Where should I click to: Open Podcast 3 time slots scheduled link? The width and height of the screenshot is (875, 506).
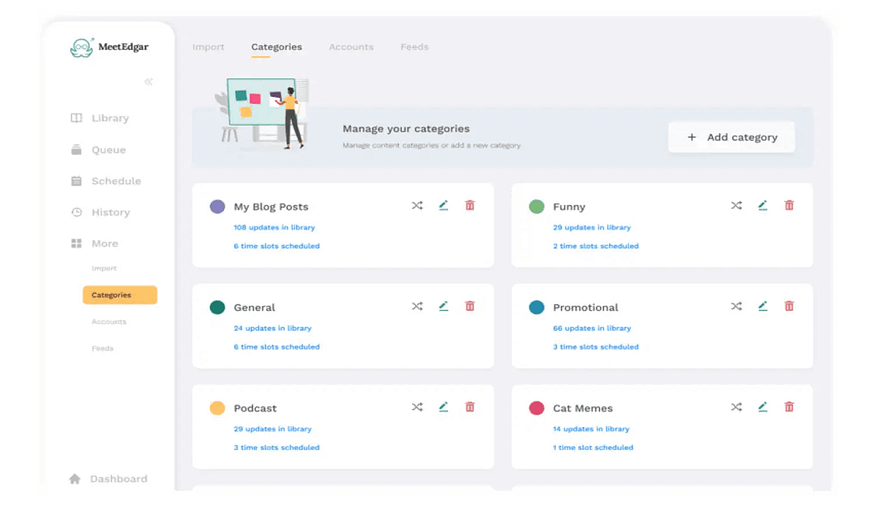[x=276, y=447]
